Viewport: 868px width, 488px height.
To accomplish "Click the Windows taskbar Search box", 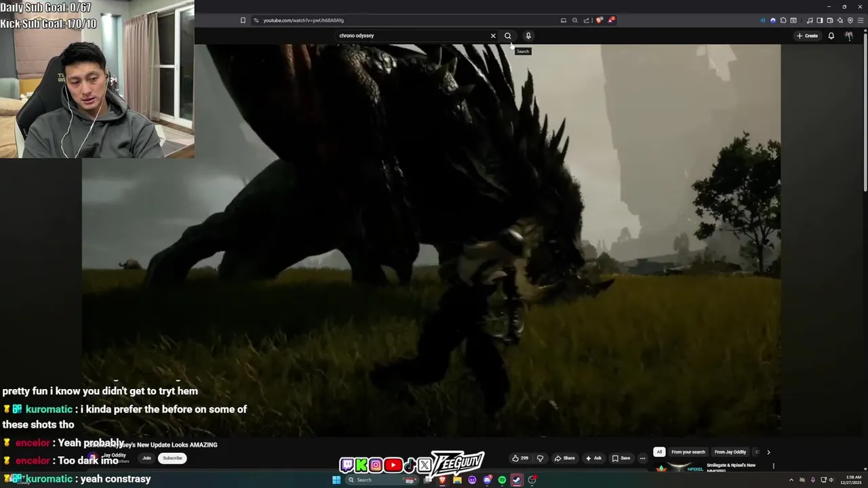I will click(382, 480).
